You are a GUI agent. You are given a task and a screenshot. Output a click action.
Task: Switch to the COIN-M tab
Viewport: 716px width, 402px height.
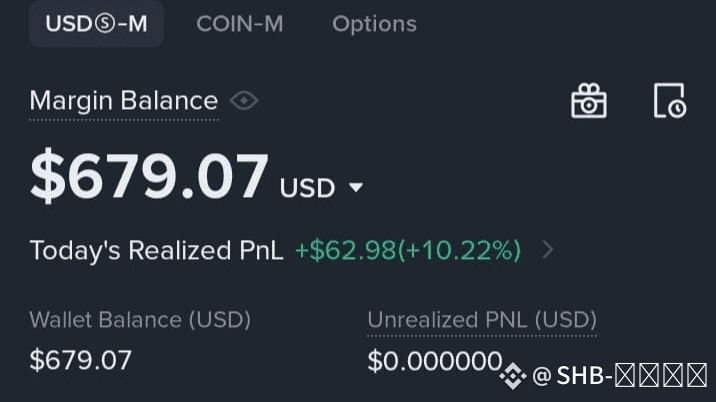click(240, 24)
